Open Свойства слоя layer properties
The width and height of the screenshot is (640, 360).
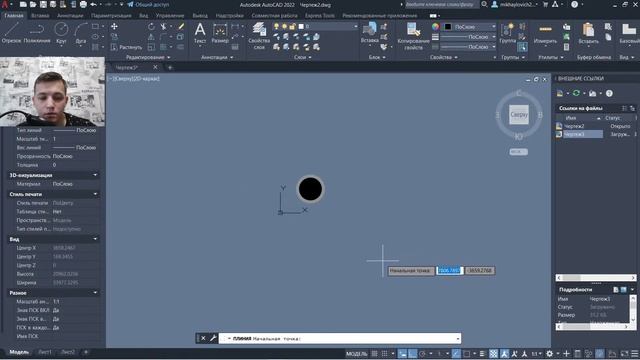[259, 36]
